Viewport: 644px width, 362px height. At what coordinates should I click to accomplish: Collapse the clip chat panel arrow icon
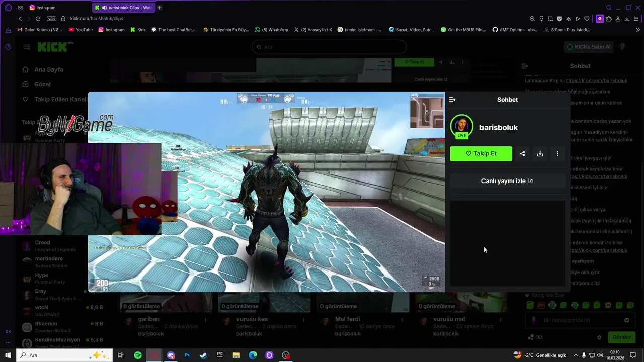click(452, 100)
